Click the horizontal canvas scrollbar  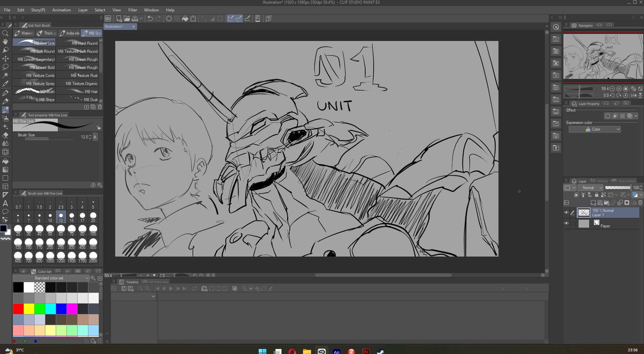click(384, 275)
